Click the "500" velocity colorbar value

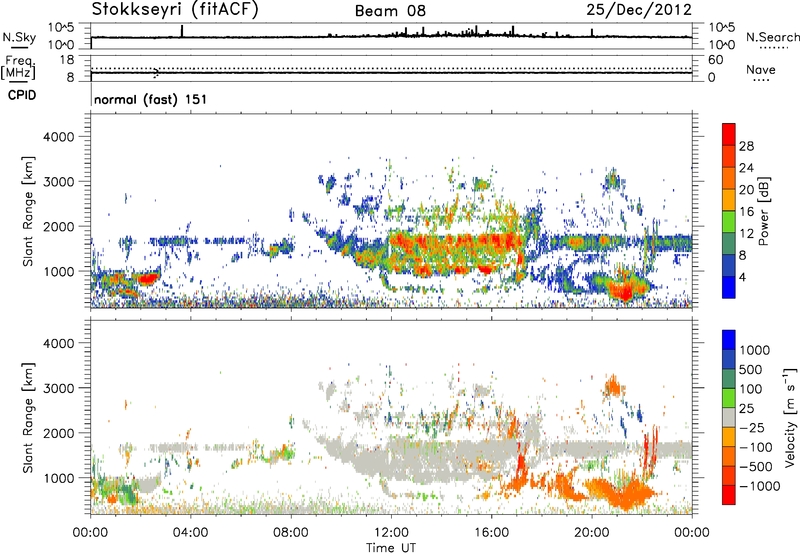(x=751, y=369)
